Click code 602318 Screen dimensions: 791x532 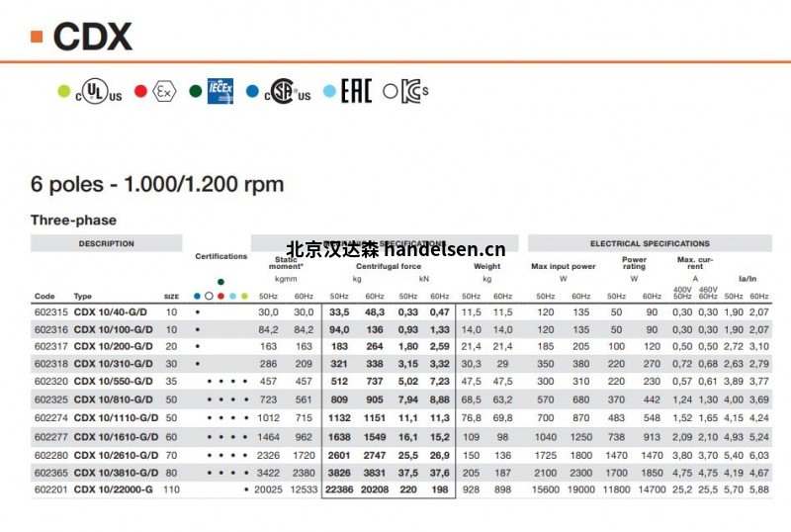click(x=51, y=364)
